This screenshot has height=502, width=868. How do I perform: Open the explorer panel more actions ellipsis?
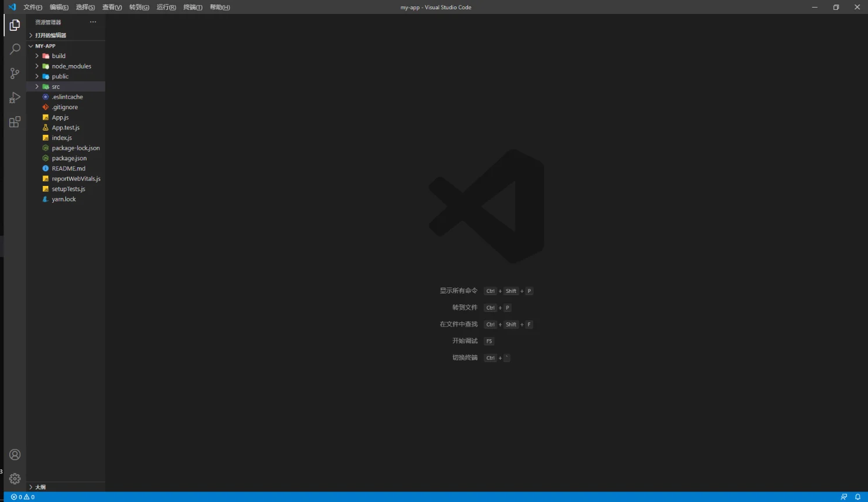(93, 22)
